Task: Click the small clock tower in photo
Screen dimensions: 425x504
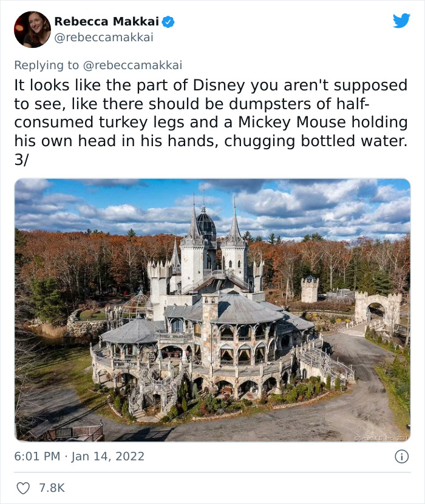Action: point(310,289)
